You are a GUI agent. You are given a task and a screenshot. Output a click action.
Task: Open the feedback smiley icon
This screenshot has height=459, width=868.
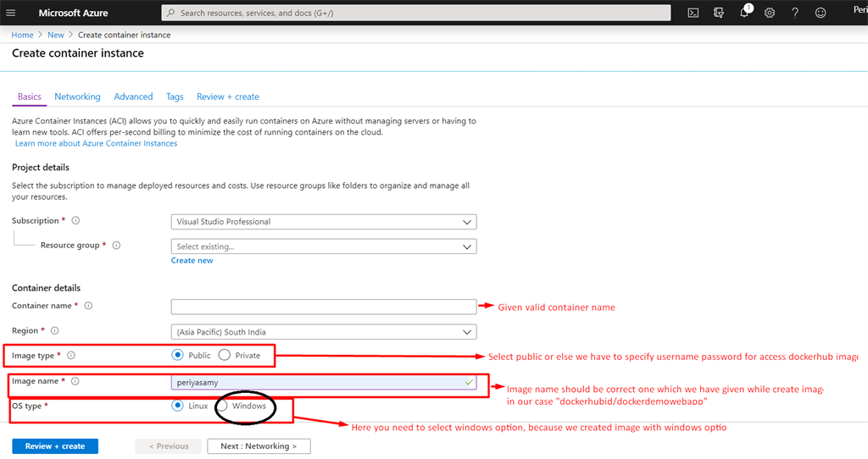point(821,13)
